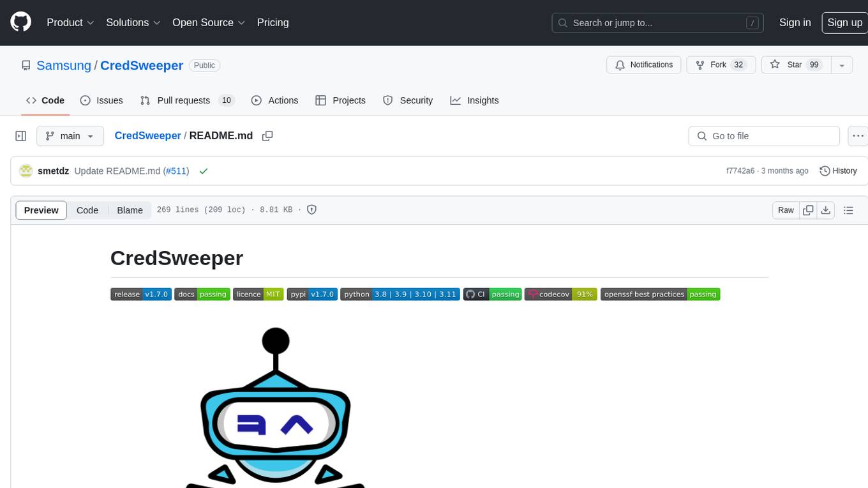Click the licence MIT badge
This screenshot has height=488, width=868.
pos(258,294)
